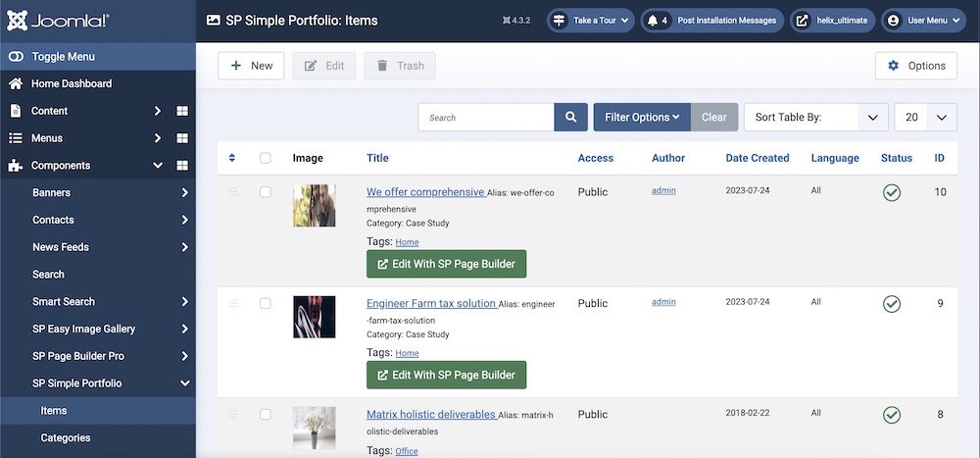980x458 pixels.
Task: Open the User Menu dropdown
Action: (x=918, y=21)
